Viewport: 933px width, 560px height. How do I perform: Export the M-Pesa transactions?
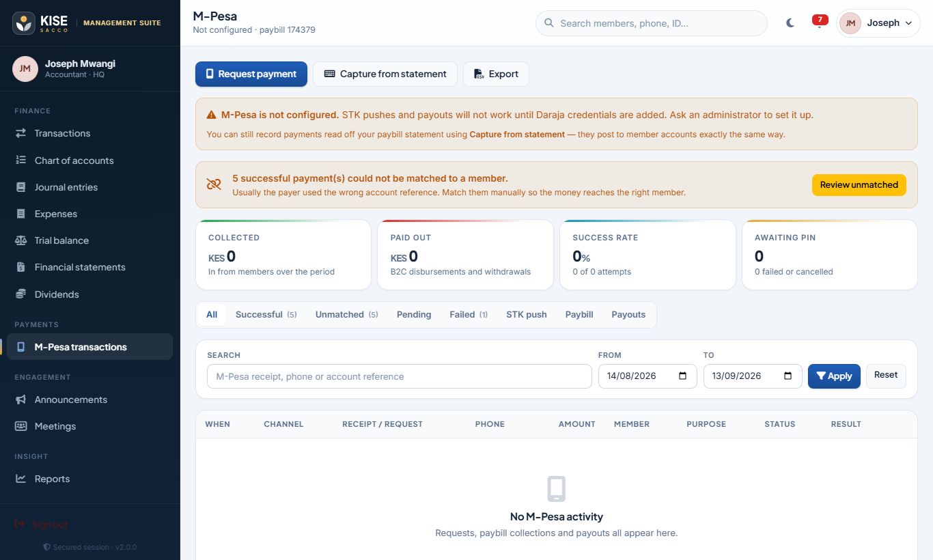point(496,74)
